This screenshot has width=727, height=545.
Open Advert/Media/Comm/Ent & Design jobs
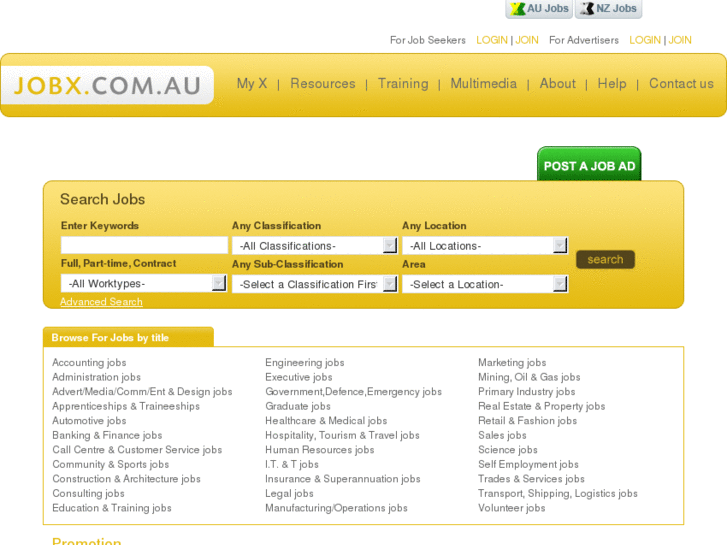pyautogui.click(x=142, y=392)
